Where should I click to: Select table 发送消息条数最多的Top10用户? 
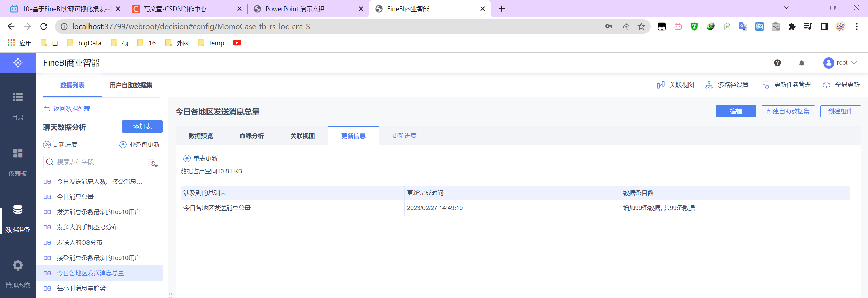[99, 212]
